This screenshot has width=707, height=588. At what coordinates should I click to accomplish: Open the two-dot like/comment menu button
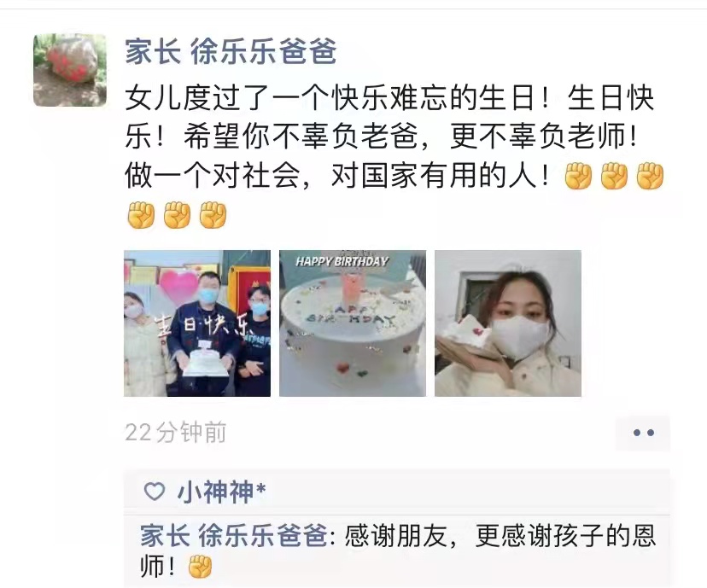(642, 433)
